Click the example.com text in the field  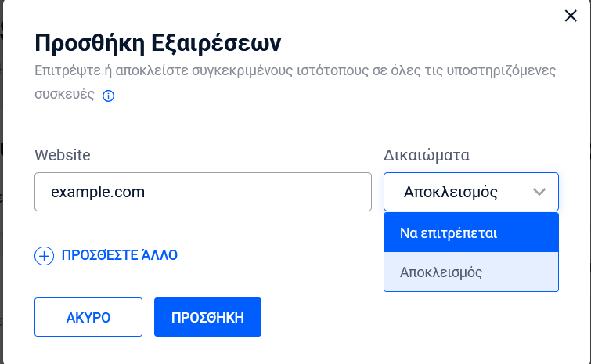click(98, 192)
